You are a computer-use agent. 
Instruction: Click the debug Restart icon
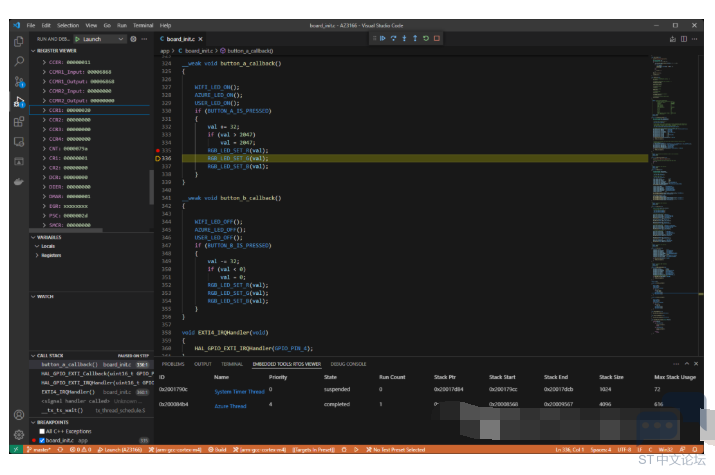tap(426, 39)
